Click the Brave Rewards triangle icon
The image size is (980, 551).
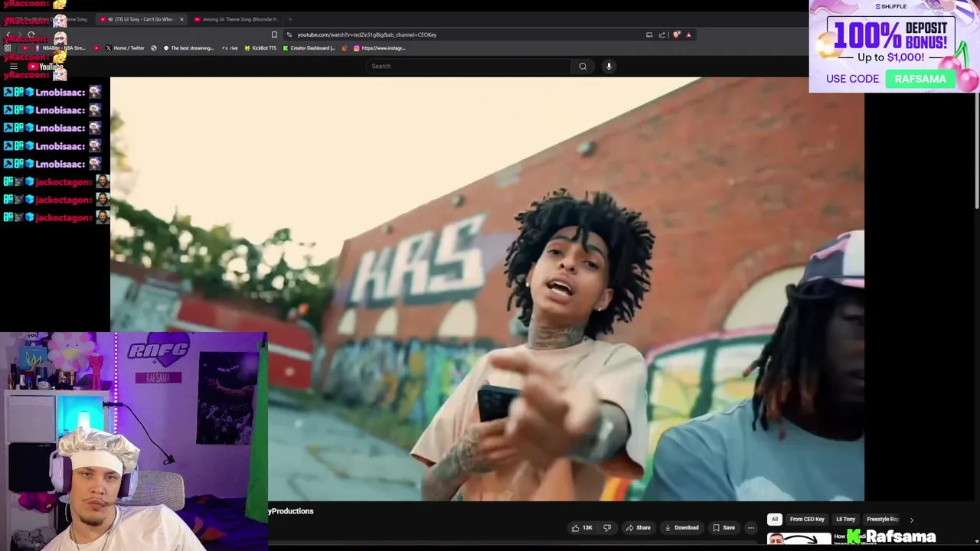(x=688, y=34)
